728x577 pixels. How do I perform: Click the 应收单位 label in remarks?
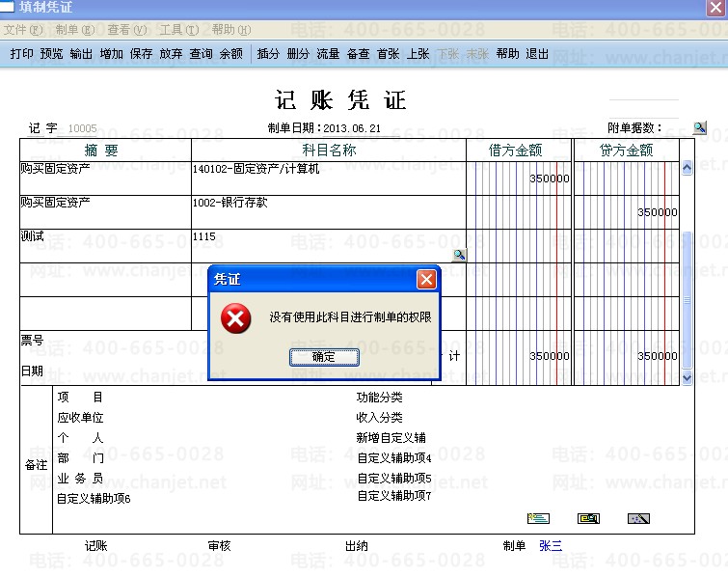80,417
